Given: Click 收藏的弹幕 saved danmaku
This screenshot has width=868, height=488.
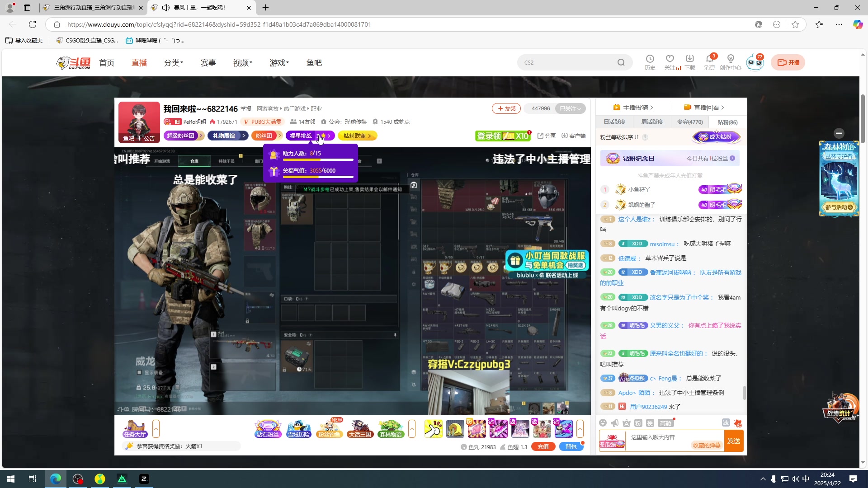Looking at the screenshot, I should (x=707, y=445).
